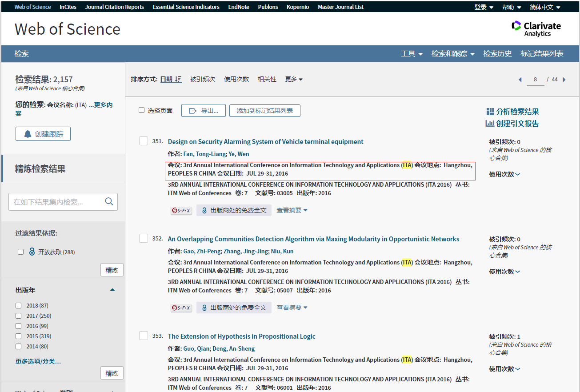
Task: Select checkbox for record 351
Action: click(x=144, y=141)
